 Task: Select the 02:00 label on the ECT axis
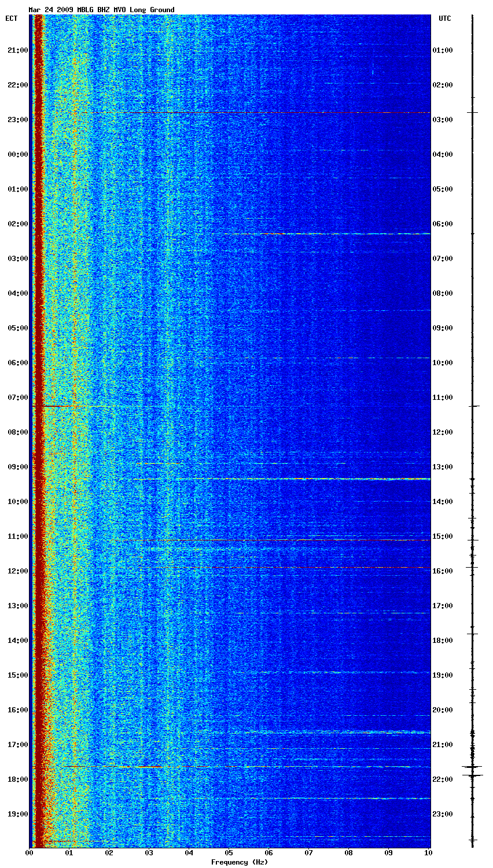click(x=18, y=224)
